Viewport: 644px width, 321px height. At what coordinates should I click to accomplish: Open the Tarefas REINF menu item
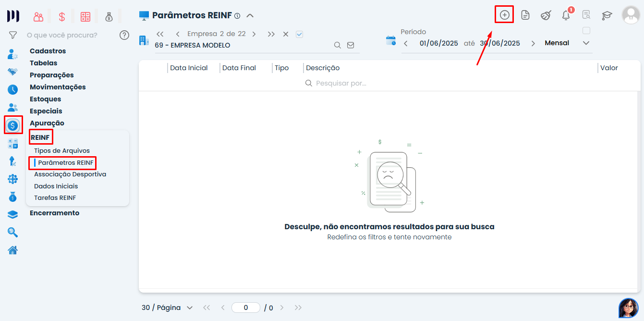pyautogui.click(x=55, y=198)
